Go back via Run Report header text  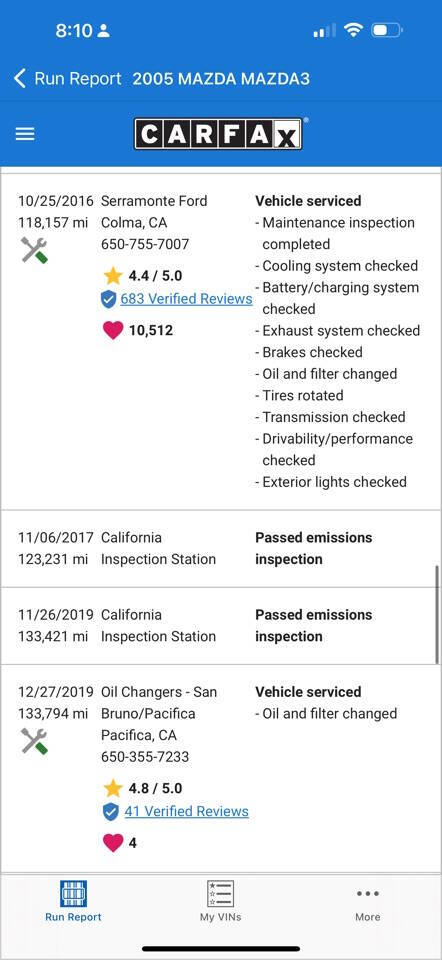point(78,78)
